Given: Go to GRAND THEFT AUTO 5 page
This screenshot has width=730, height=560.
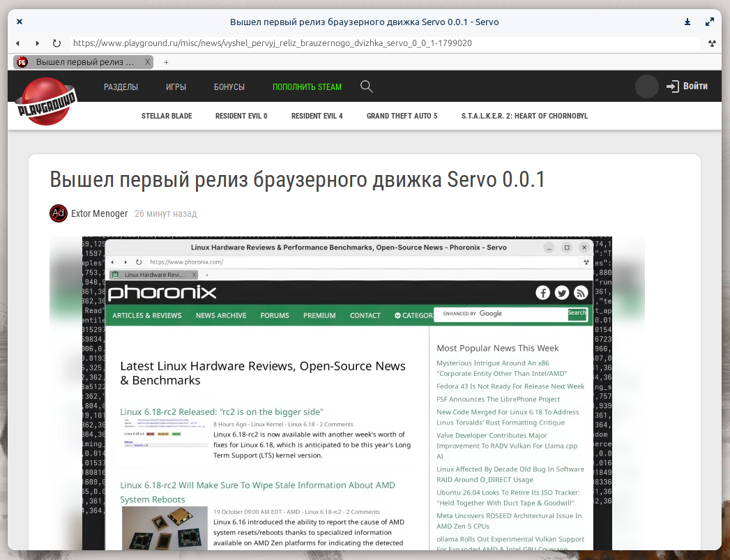Looking at the screenshot, I should tap(402, 116).
